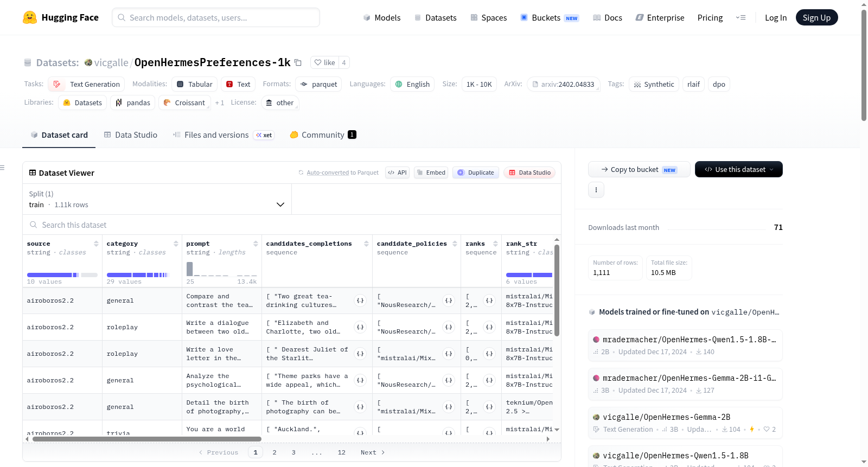
Task: Expand first row candidates_completions JSON icon
Action: [360, 300]
